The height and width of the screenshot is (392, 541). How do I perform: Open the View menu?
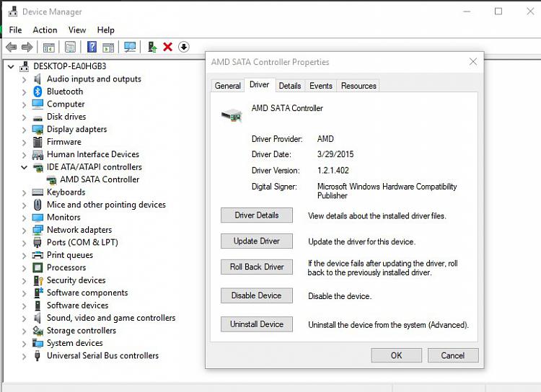pos(77,30)
